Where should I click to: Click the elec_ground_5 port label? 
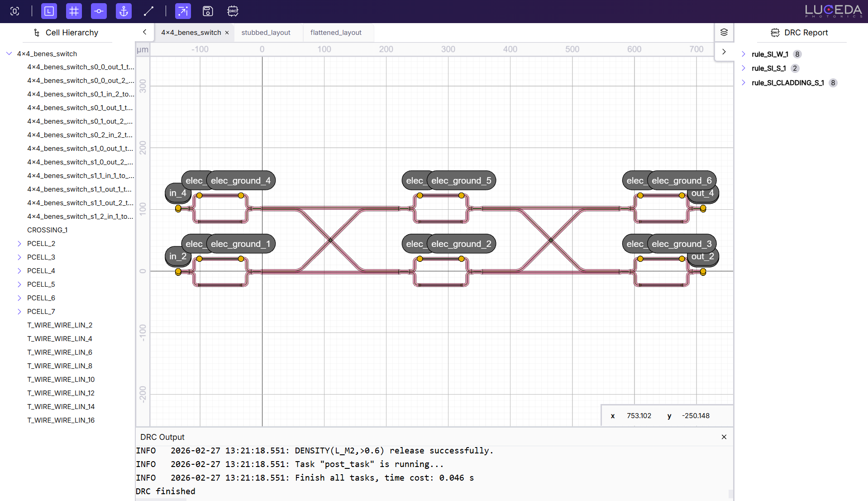(x=461, y=181)
